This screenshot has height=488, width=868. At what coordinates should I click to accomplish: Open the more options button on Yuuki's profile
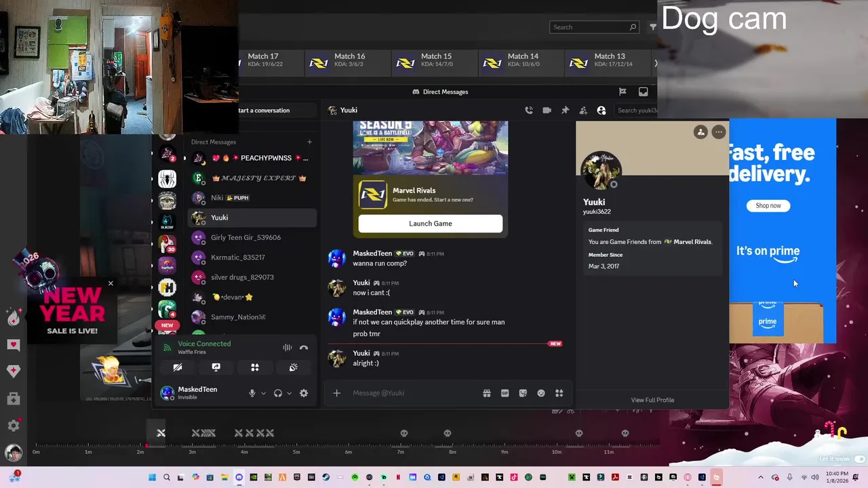point(719,132)
